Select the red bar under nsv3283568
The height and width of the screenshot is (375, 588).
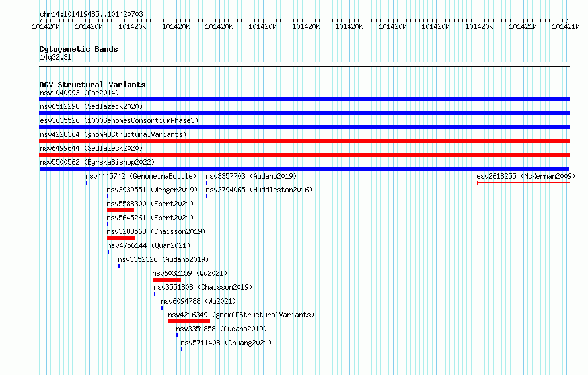pos(121,238)
